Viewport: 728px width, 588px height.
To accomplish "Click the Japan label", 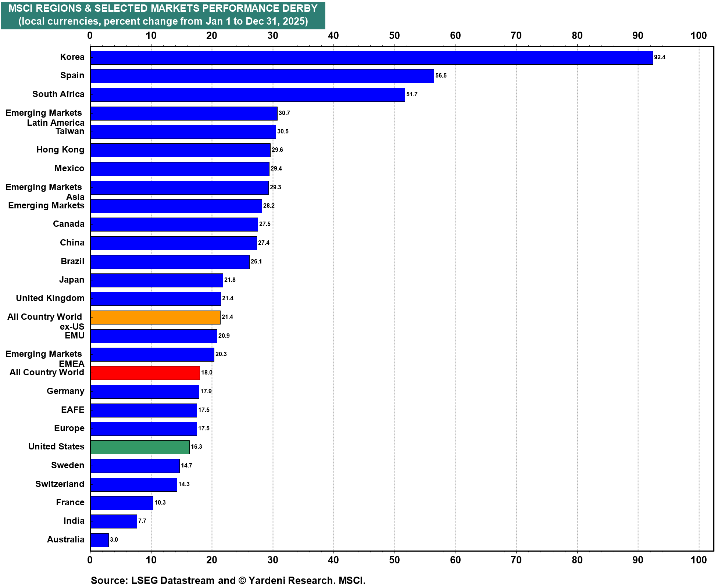I will point(71,280).
